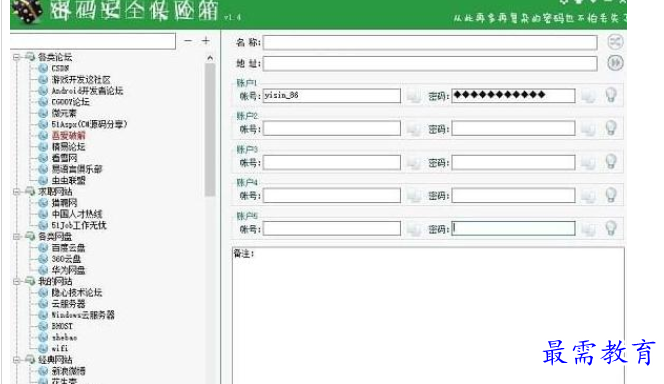This screenshot has height=384, width=664.
Task: Click the account 4 账号 input field
Action: click(x=332, y=196)
